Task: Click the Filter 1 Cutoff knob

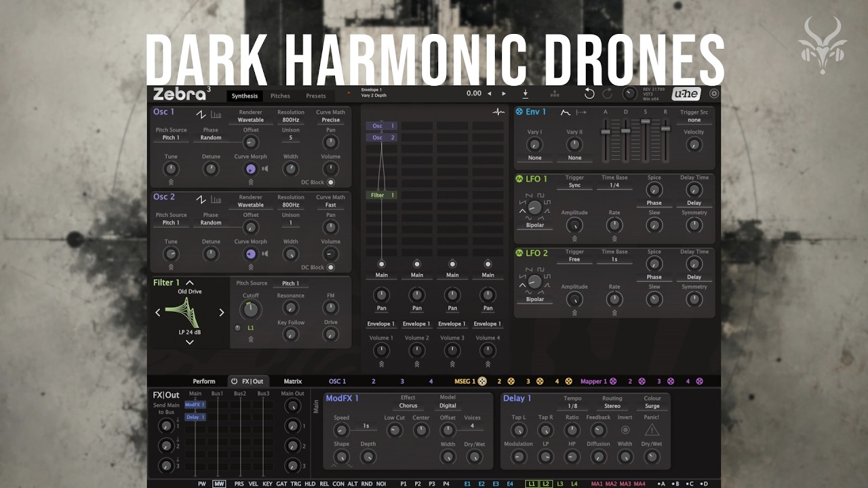Action: pos(251,310)
